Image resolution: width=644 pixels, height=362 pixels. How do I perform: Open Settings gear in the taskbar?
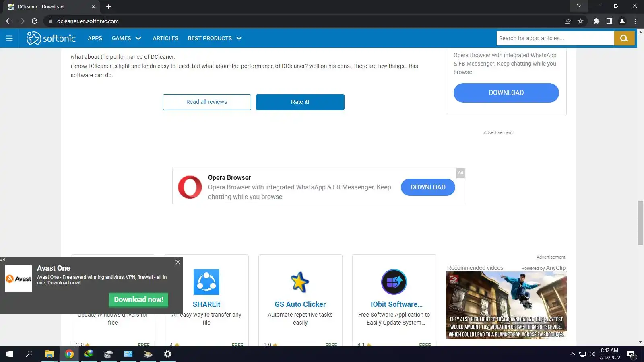[168, 354]
